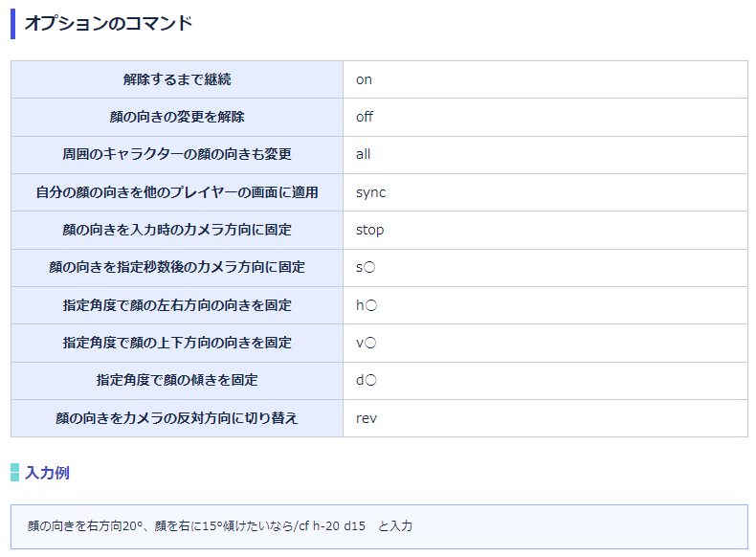This screenshot has width=756, height=557.
Task: Click the command value 'stop'
Action: (369, 230)
